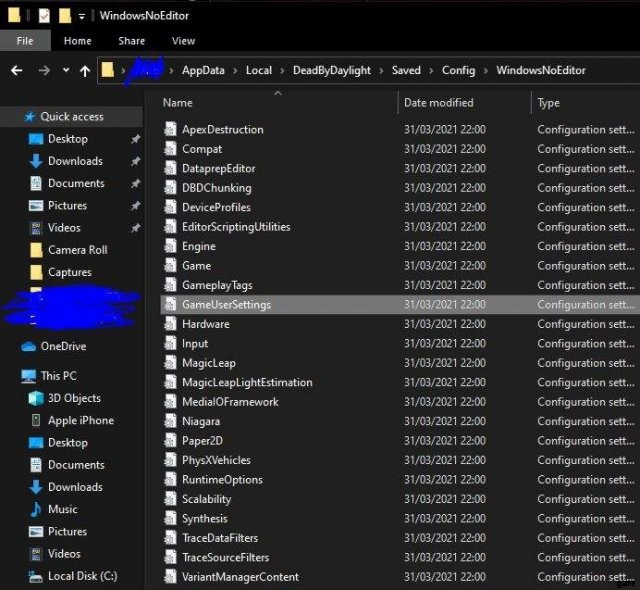Click the Back navigation arrow

click(x=16, y=71)
